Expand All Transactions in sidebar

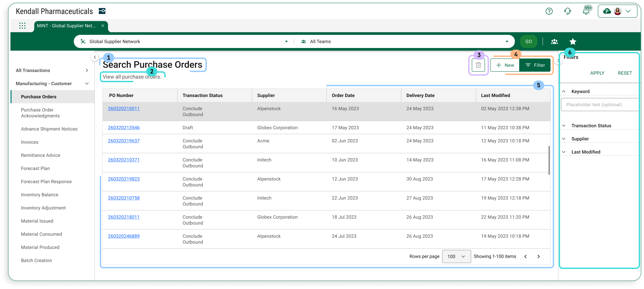(52, 70)
